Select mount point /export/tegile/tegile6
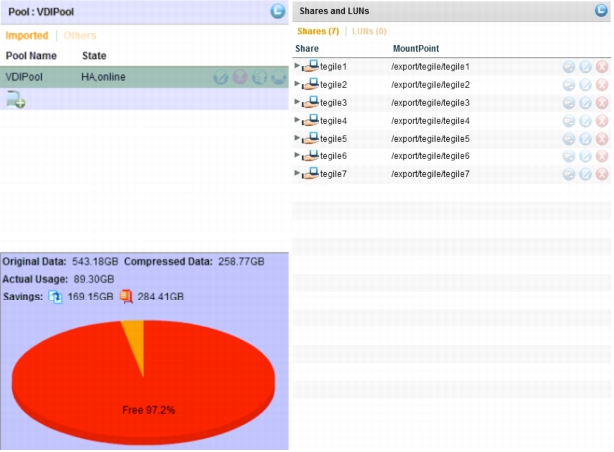Viewport: 614px width, 452px height. point(430,156)
